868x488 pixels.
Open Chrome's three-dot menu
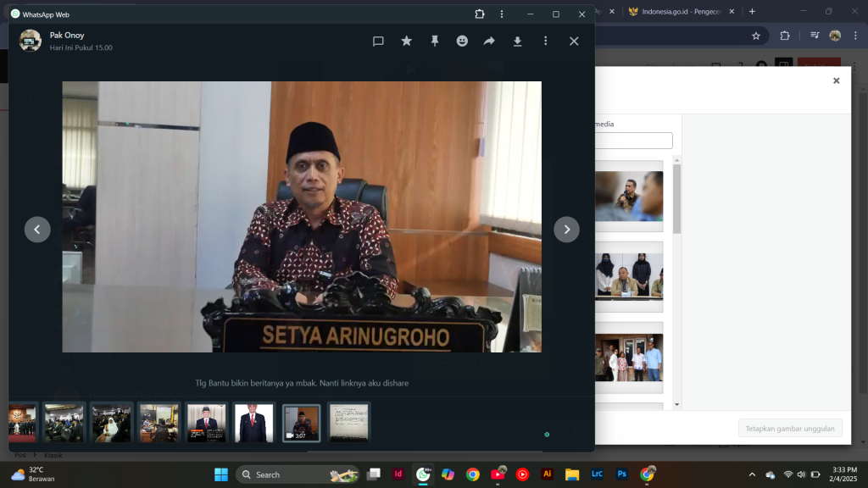pyautogui.click(x=855, y=36)
